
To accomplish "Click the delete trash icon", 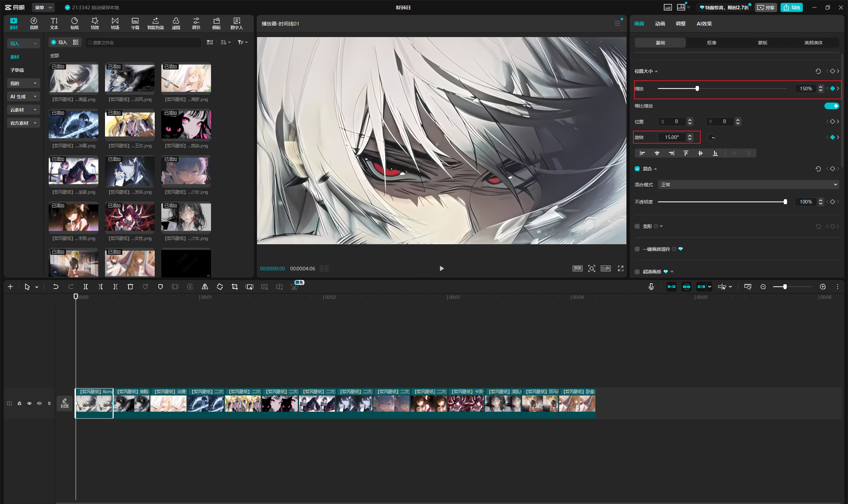I will click(x=130, y=287).
